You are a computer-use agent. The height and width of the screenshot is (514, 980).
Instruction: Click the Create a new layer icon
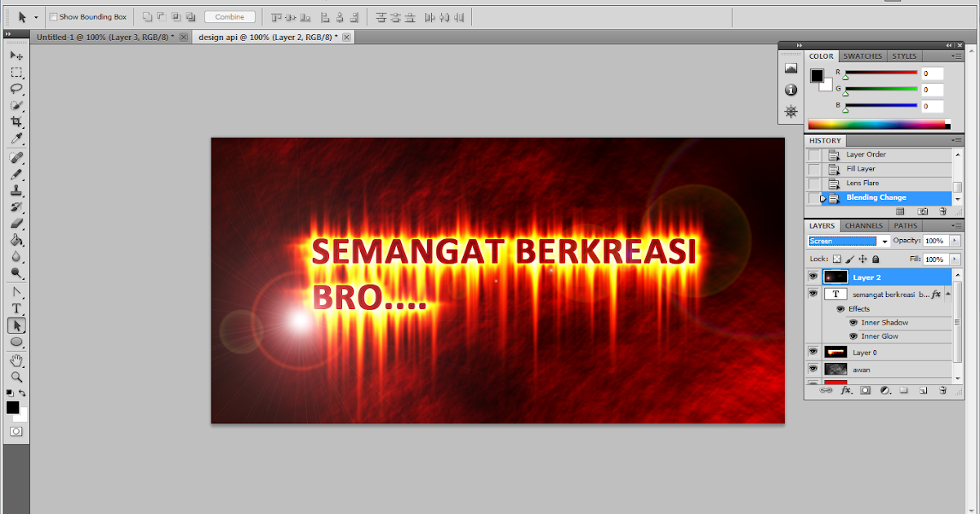click(x=923, y=390)
